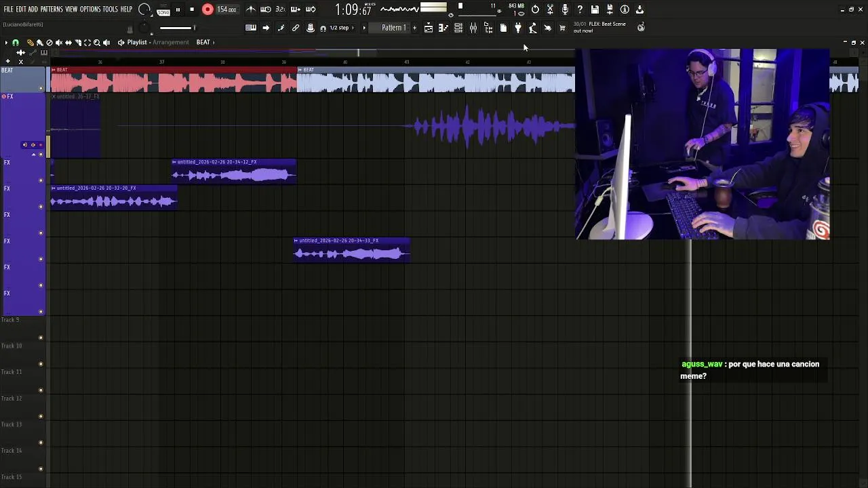Open help with question mark icon
The height and width of the screenshot is (488, 868).
tap(580, 9)
